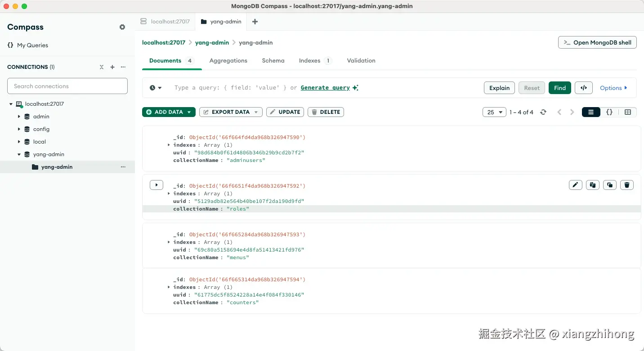The image size is (644, 351).
Task: Click collectionName value "counters"
Action: point(243,302)
